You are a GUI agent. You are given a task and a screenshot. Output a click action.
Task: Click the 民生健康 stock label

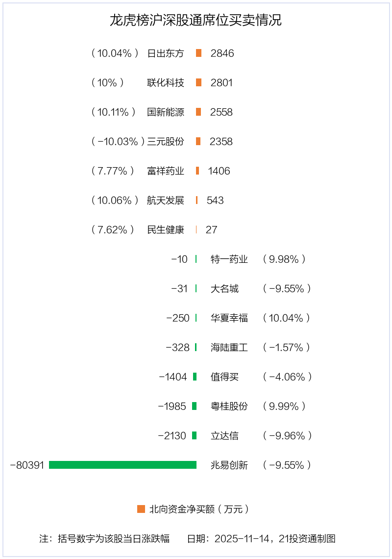pos(166,229)
